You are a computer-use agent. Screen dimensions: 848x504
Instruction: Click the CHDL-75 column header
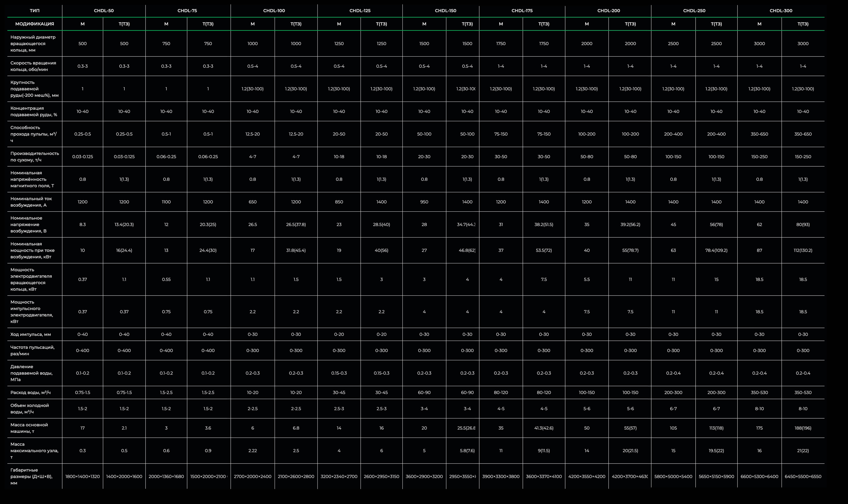pyautogui.click(x=187, y=10)
